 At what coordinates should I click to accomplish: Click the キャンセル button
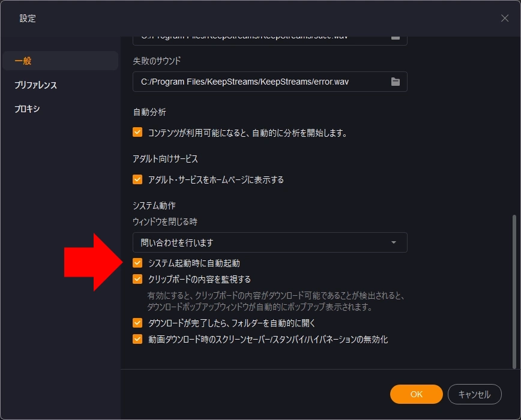pyautogui.click(x=474, y=394)
